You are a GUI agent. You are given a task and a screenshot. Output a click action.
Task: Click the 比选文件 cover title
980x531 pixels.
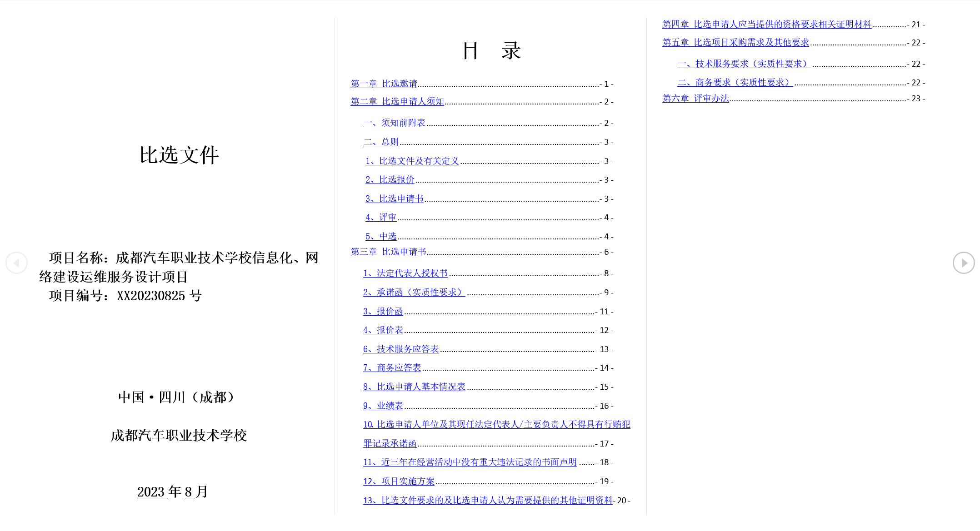coord(179,155)
